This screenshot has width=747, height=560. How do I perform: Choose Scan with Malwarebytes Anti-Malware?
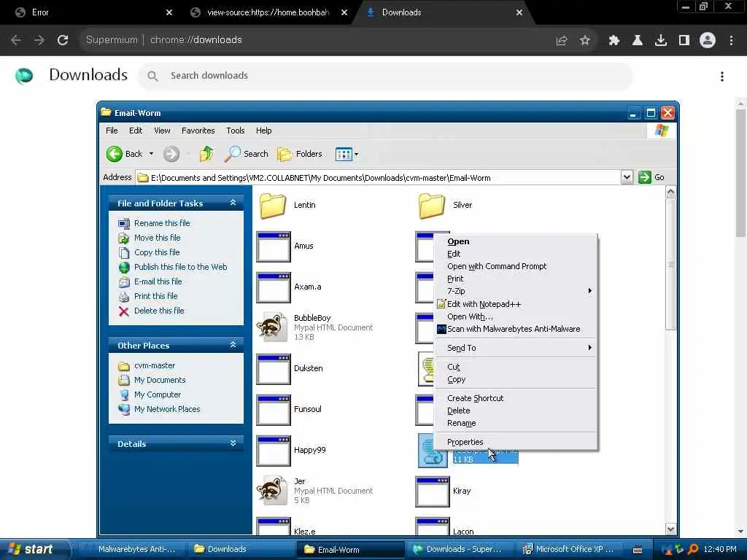click(516, 329)
